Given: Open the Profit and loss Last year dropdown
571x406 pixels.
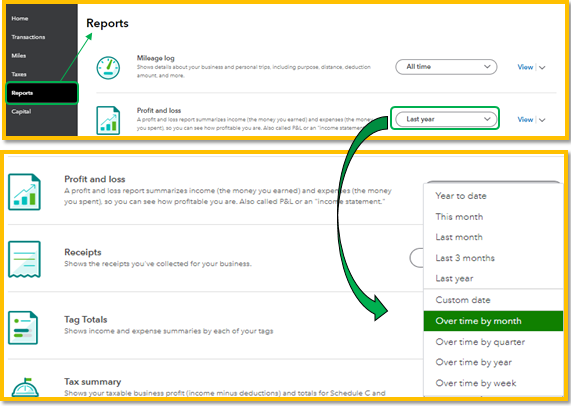Looking at the screenshot, I should 446,119.
